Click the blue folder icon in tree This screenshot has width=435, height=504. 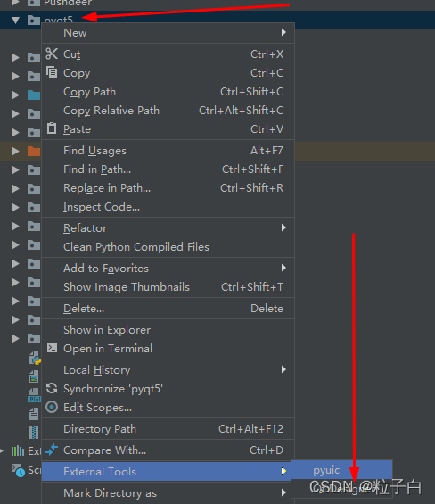[x=33, y=95]
